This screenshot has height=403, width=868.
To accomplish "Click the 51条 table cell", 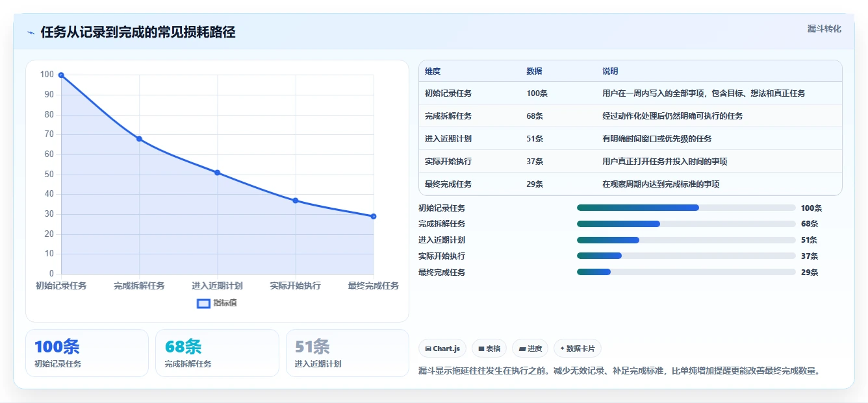I will [x=535, y=139].
